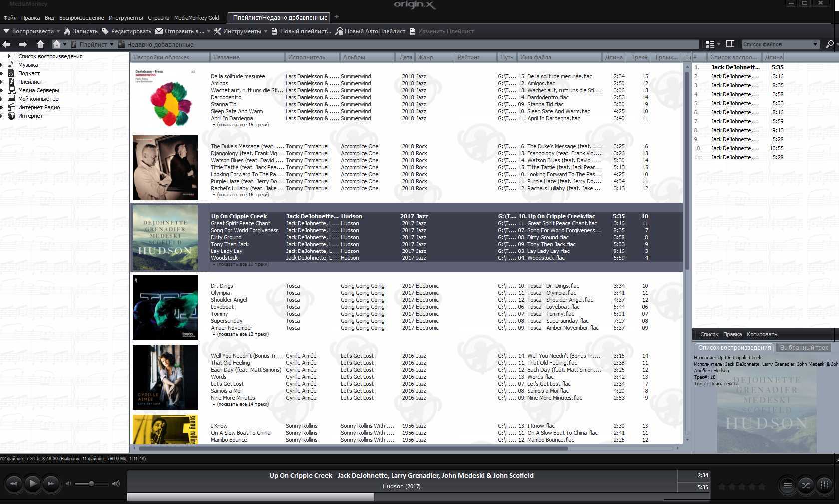
Task: Open Файл menu
Action: pyautogui.click(x=10, y=18)
